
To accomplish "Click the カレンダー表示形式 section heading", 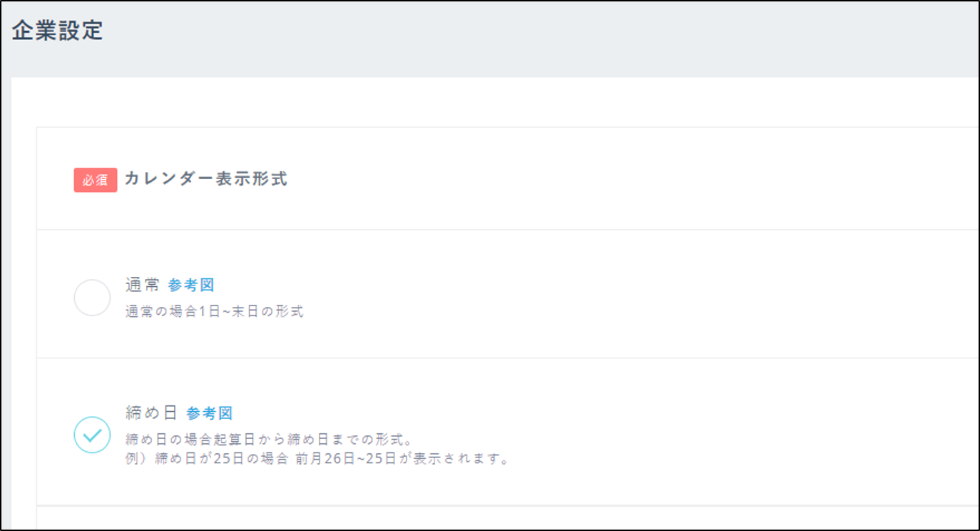I will tap(205, 180).
